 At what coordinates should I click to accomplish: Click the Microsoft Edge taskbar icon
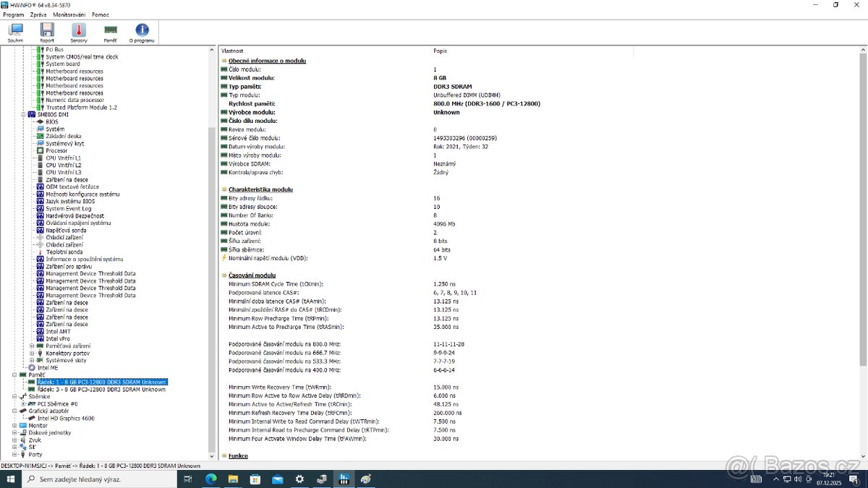[211, 479]
